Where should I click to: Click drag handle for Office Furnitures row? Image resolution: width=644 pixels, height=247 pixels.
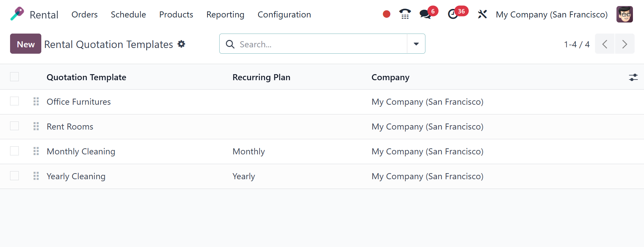(36, 102)
